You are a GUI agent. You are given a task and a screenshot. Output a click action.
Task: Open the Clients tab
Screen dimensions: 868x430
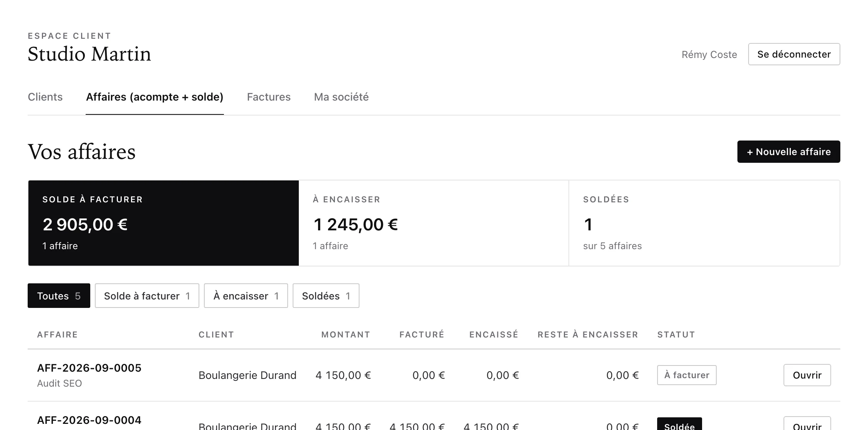click(45, 97)
